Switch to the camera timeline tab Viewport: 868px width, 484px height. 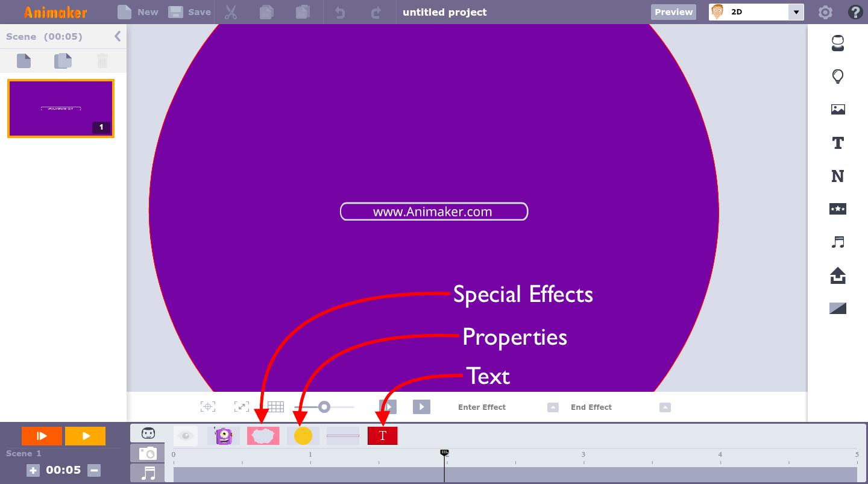[148, 453]
